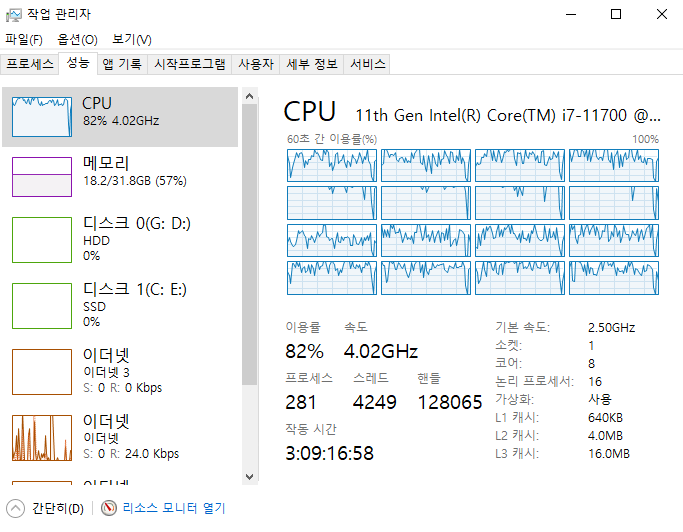Viewport: 683px width, 532px height.
Task: Open the 파일(F) menu
Action: (24, 40)
